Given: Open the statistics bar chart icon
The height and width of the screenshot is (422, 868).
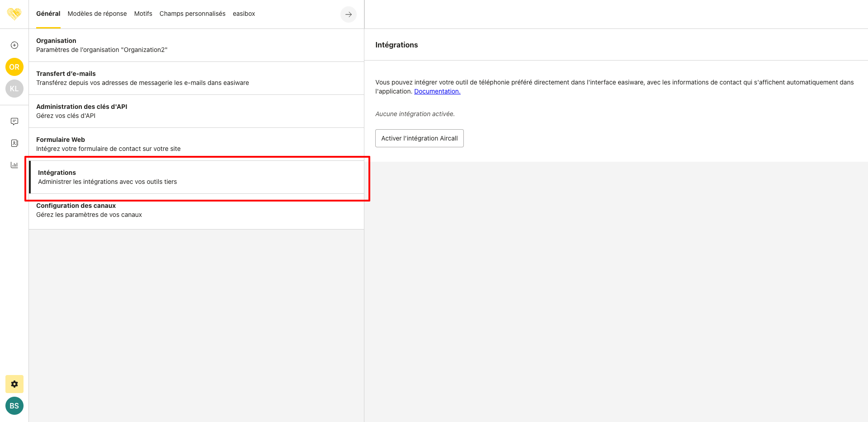Looking at the screenshot, I should coord(14,165).
